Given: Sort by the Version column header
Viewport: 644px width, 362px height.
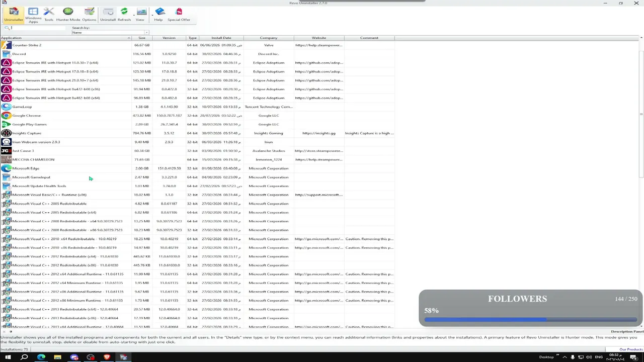Looking at the screenshot, I should 169,38.
